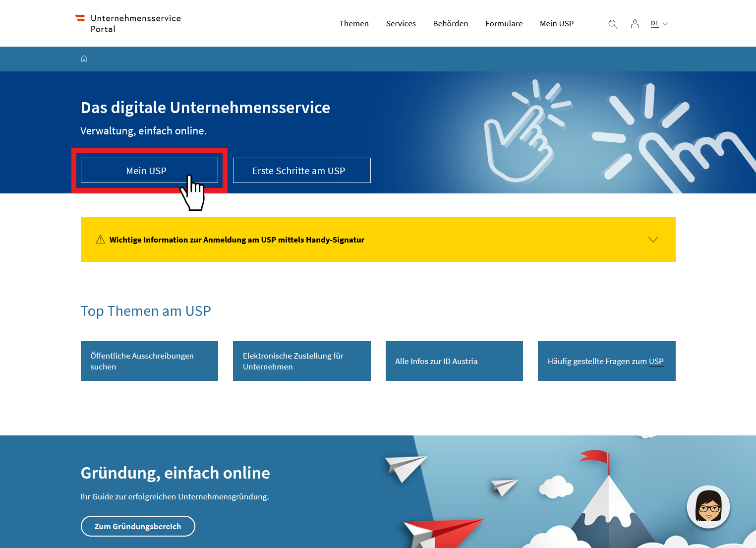Open the Themen menu
The width and height of the screenshot is (756, 548).
coord(354,23)
